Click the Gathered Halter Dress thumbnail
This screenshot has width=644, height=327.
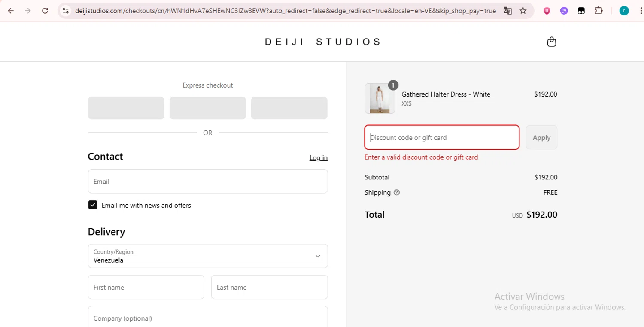380,98
